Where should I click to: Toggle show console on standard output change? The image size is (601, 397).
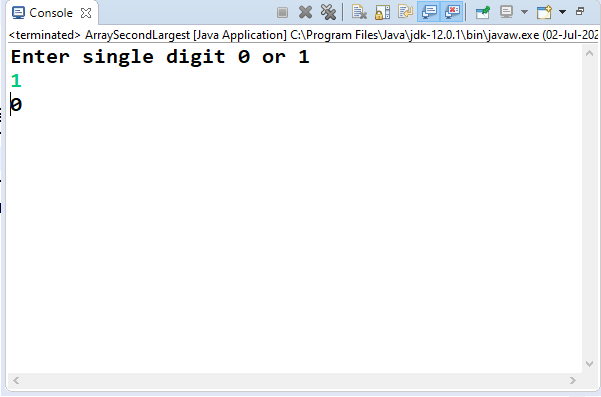429,11
